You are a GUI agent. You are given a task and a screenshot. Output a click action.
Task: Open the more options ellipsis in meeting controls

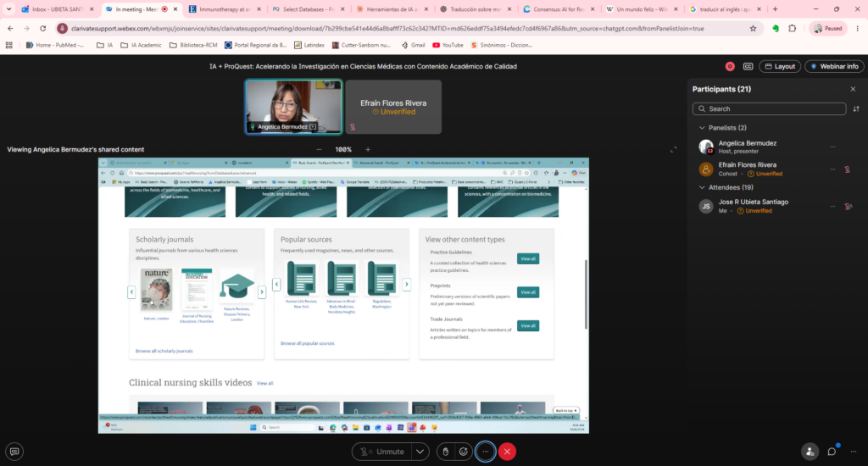click(486, 452)
